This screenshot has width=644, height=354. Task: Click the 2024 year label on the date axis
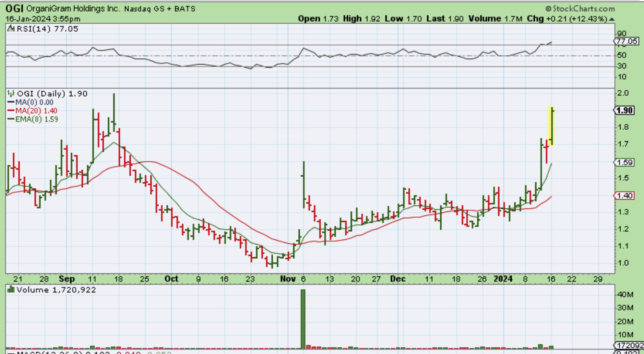tap(503, 279)
